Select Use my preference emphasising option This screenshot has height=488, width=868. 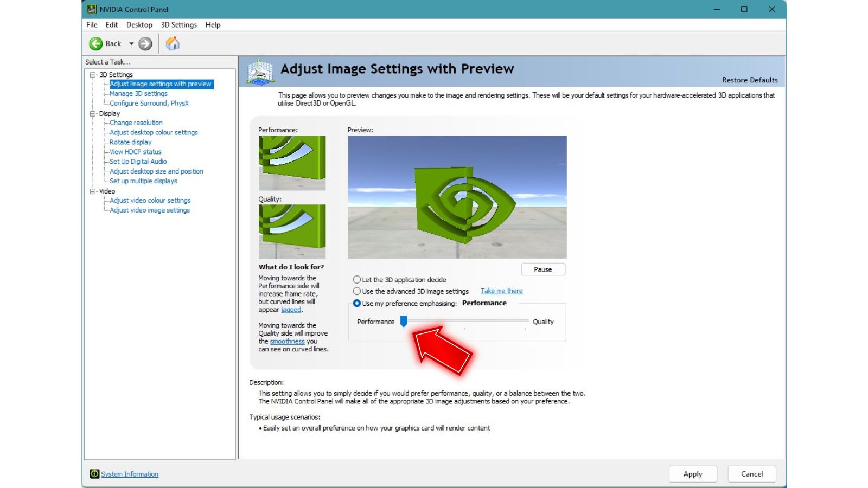[356, 304]
